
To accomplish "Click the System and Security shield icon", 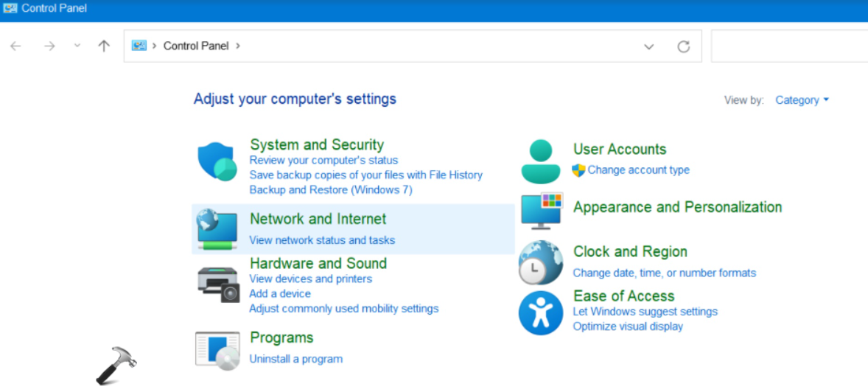I will (x=217, y=162).
